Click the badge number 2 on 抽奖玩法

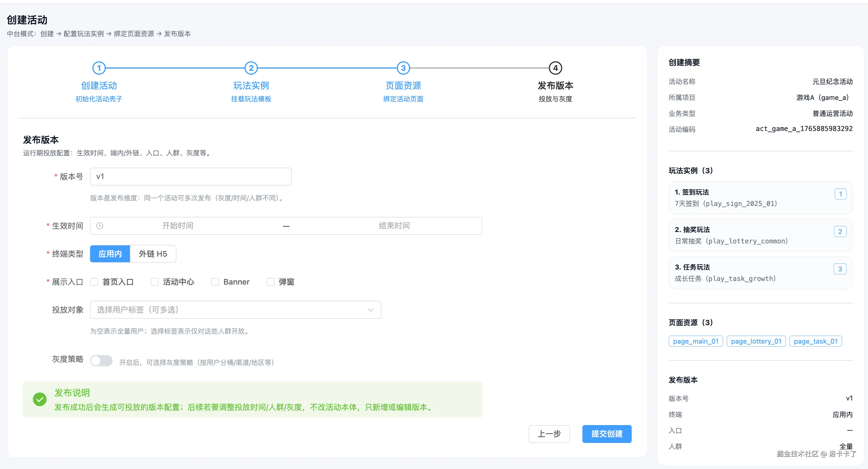(840, 232)
